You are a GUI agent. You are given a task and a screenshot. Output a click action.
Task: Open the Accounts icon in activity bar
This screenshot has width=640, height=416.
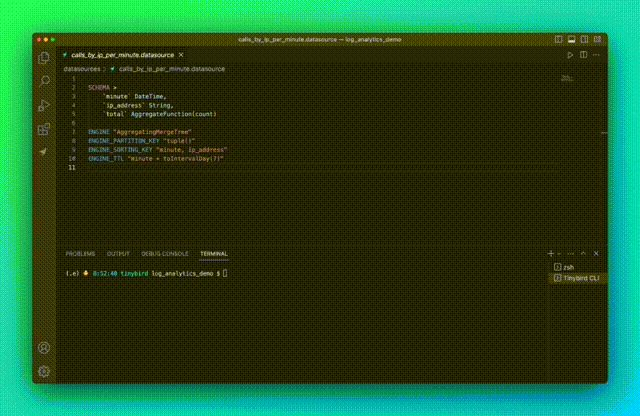coord(44,348)
